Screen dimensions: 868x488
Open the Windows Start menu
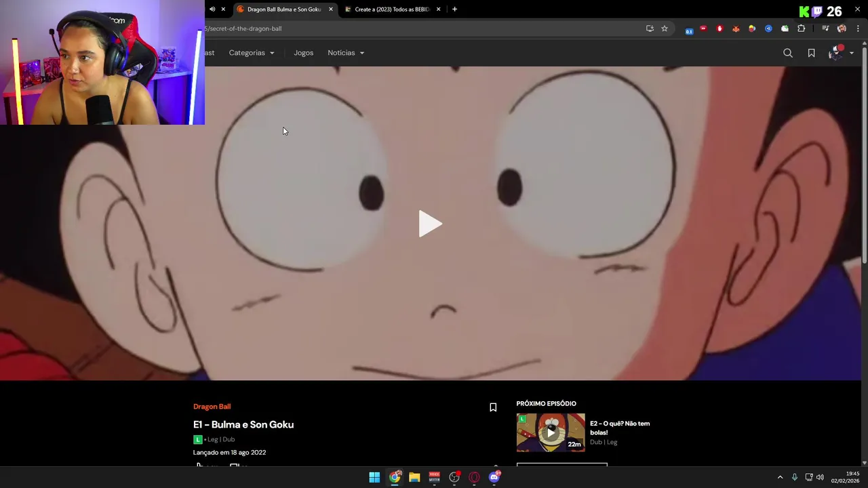(374, 477)
